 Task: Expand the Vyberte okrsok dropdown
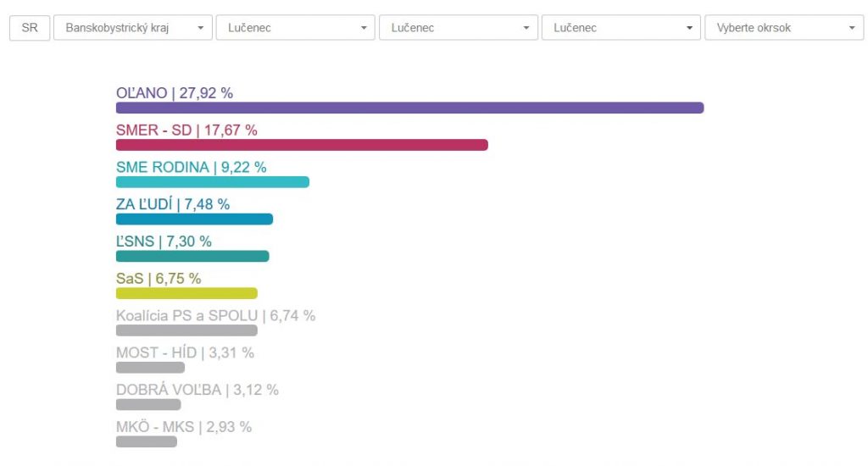784,28
